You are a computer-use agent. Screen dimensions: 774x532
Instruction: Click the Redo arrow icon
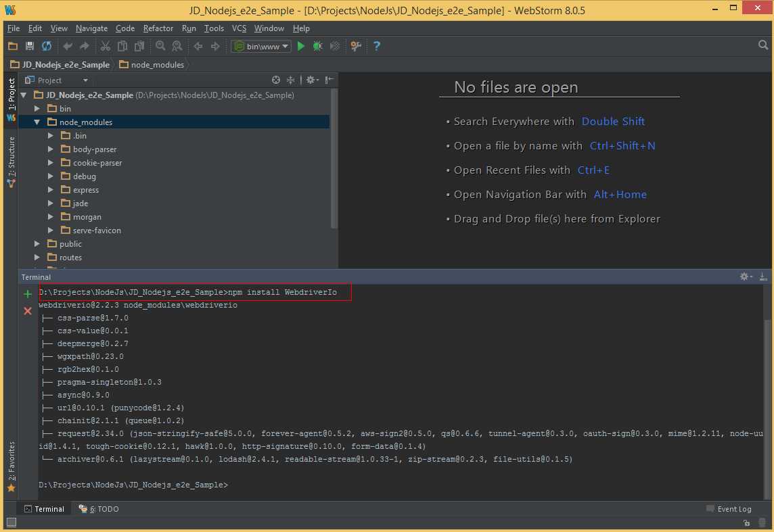coord(85,47)
